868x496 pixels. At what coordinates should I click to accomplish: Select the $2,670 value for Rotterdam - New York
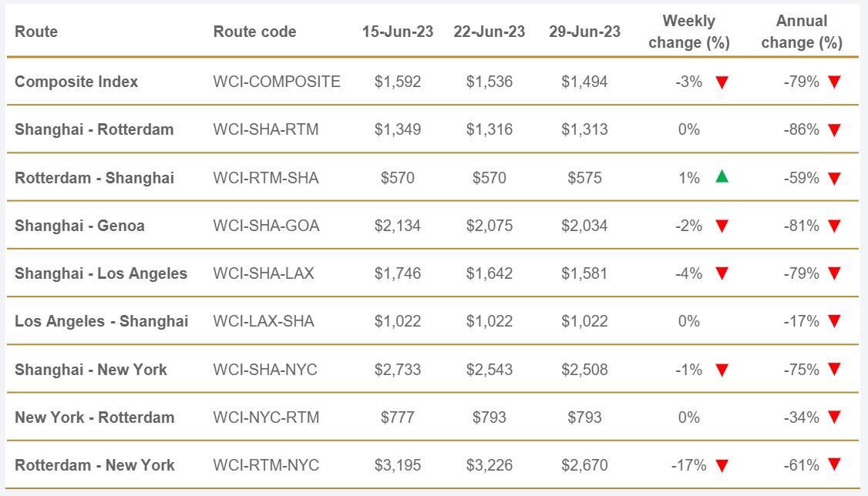coord(584,465)
